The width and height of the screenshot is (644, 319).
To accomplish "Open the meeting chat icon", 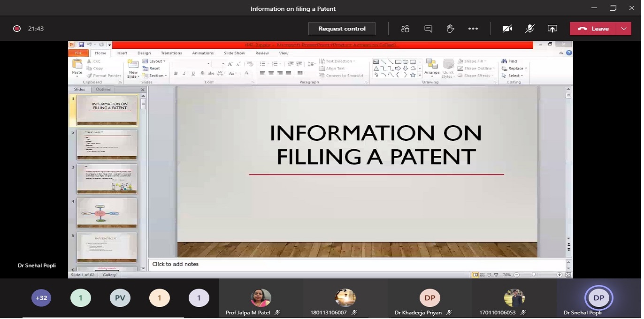I will pos(428,29).
